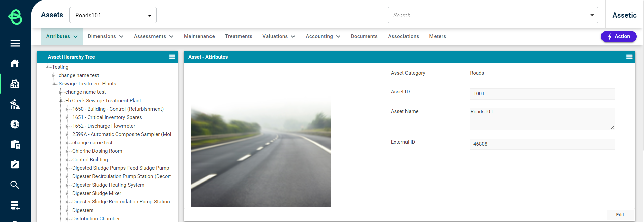The image size is (644, 222).
Task: Open the Dimensions menu
Action: click(x=106, y=36)
